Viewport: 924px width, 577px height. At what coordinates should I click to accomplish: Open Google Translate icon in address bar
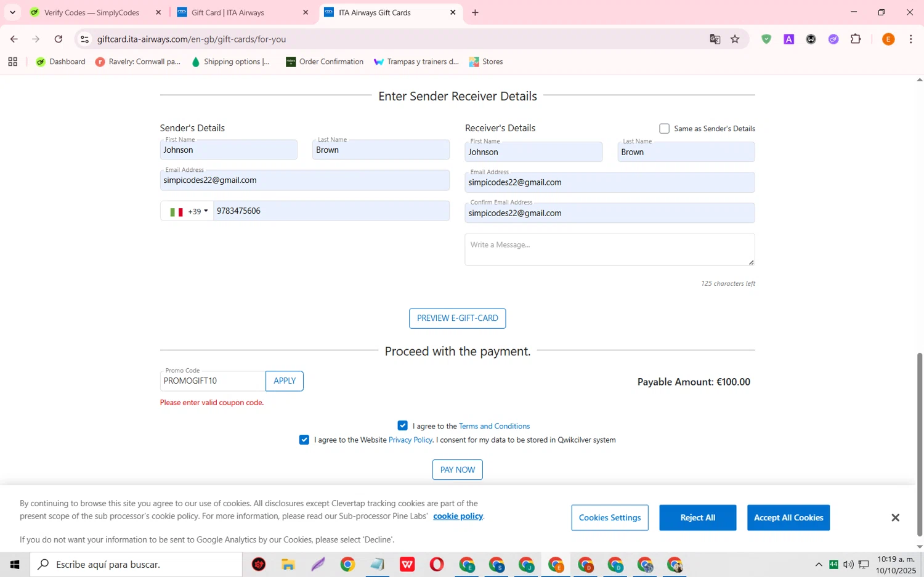click(715, 39)
